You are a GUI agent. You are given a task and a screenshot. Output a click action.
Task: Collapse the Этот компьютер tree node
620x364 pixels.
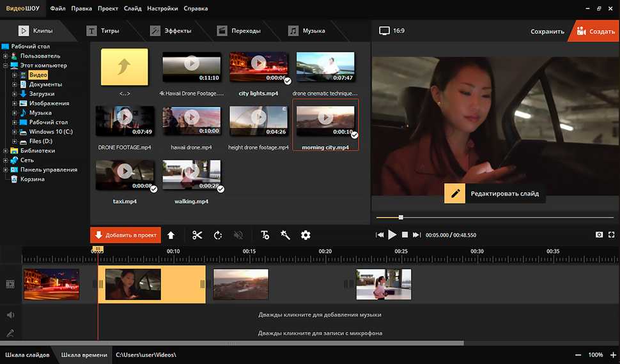tap(5, 66)
